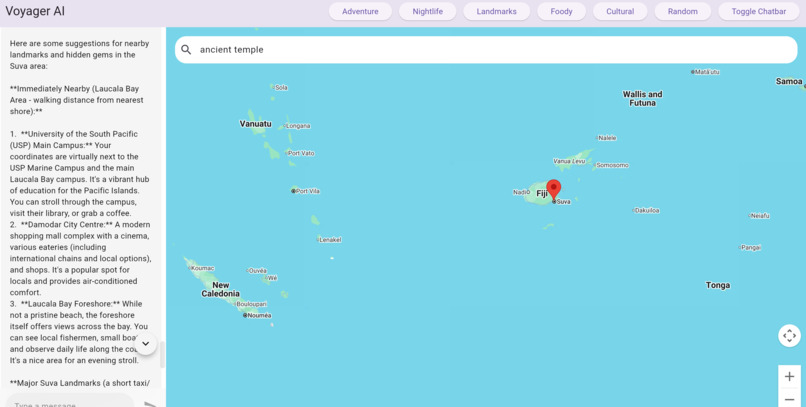806x407 pixels.
Task: Click the map pan/recenter control icon
Action: point(789,336)
